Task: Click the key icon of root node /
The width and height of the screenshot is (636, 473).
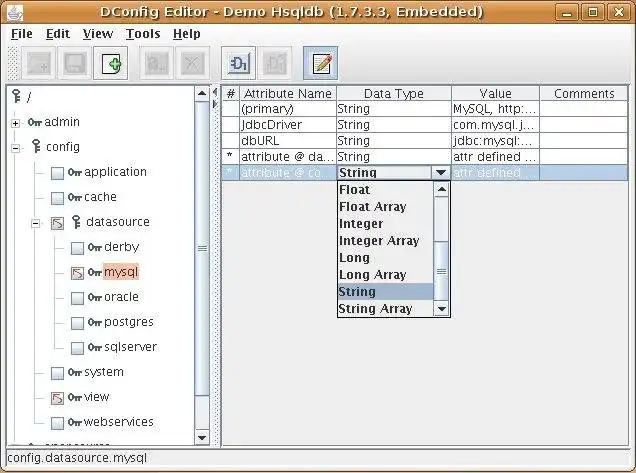Action: (16, 96)
